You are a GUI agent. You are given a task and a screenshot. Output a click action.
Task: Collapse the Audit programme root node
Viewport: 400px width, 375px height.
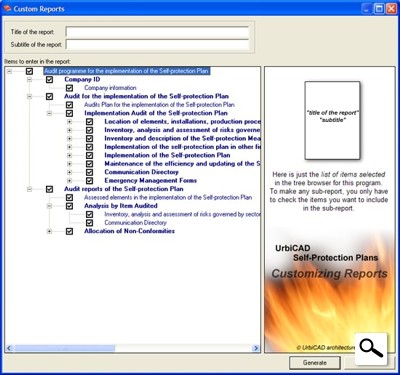tap(9, 71)
